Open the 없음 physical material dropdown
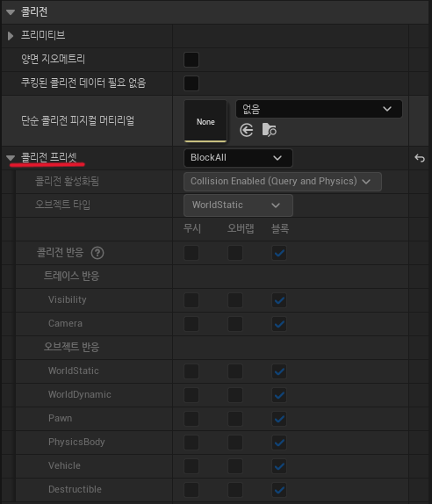 tap(319, 109)
